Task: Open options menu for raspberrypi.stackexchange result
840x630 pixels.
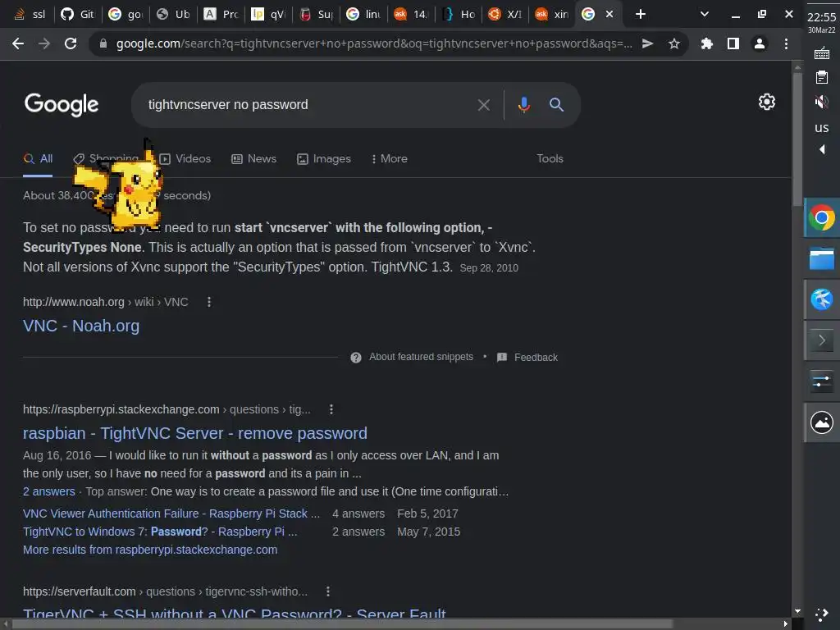Action: [331, 409]
